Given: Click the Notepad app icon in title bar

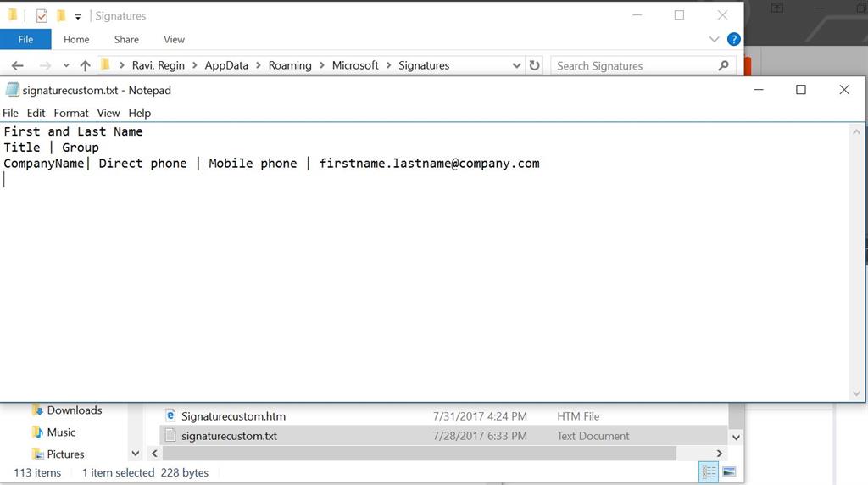Looking at the screenshot, I should pos(12,90).
